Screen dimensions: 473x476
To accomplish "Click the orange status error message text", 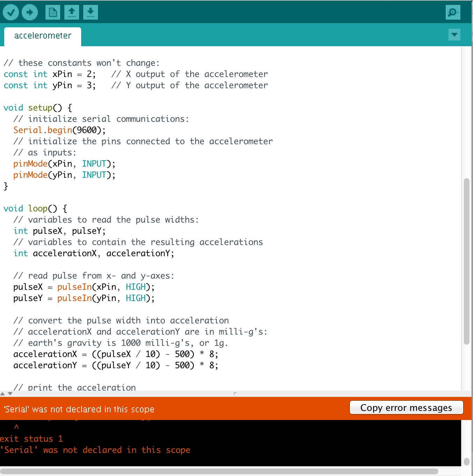I will pyautogui.click(x=79, y=409).
